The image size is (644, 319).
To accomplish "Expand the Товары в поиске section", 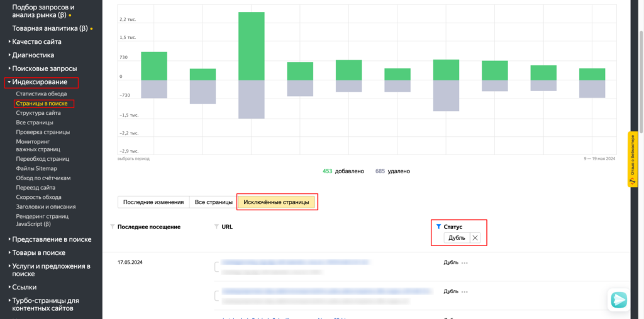I will pos(36,252).
